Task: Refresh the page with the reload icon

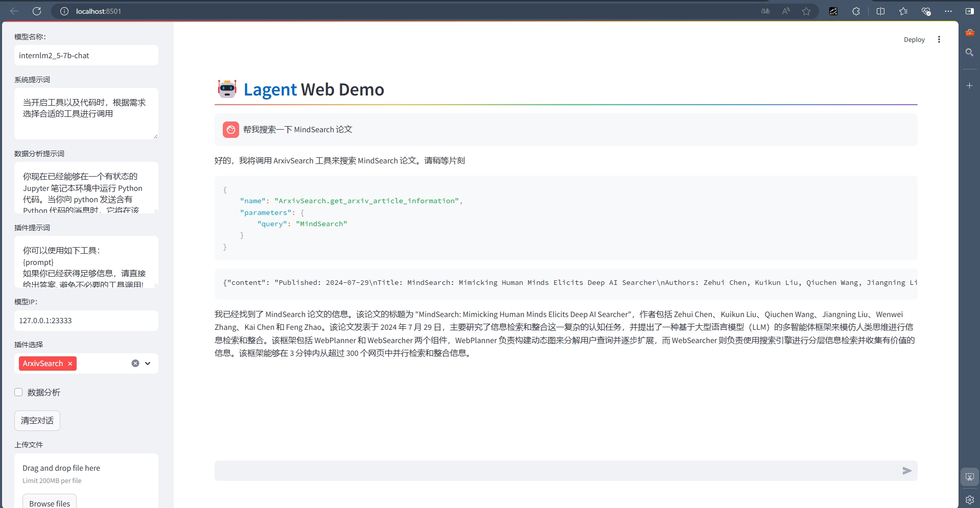Action: (x=36, y=11)
